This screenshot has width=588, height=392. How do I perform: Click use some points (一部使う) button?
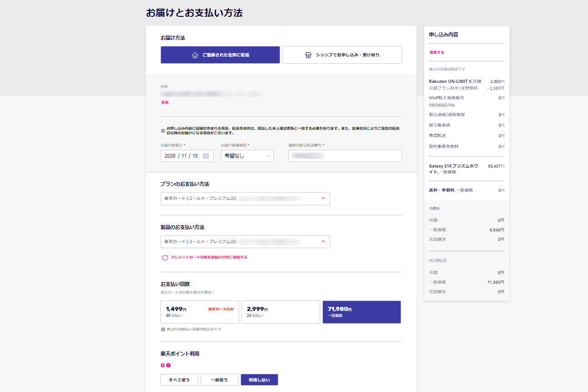point(219,380)
